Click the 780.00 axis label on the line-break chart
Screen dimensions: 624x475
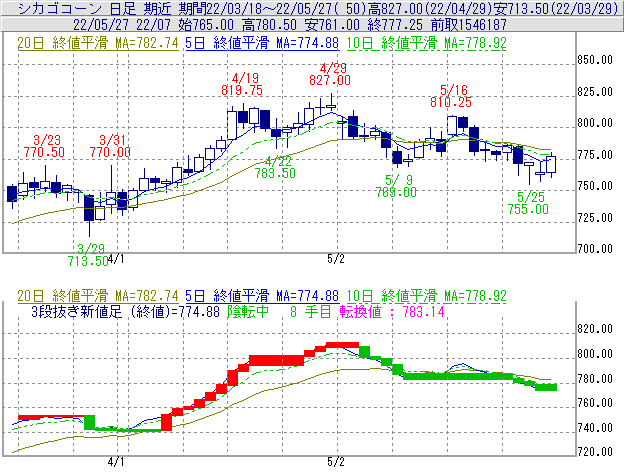(595, 378)
